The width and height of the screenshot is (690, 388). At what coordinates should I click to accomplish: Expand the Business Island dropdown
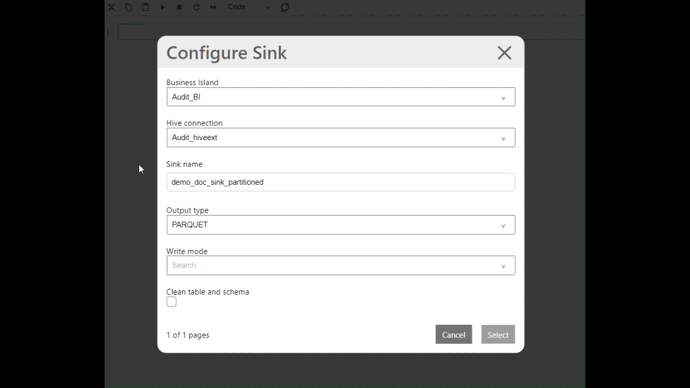click(x=341, y=97)
